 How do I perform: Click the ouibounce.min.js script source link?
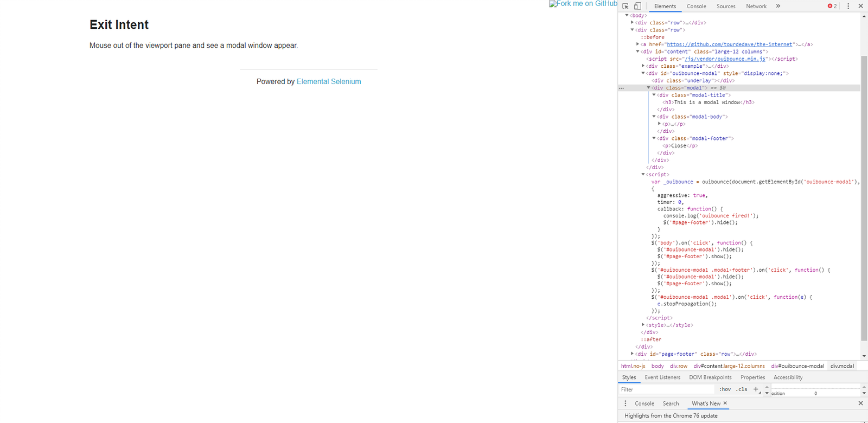coord(725,59)
